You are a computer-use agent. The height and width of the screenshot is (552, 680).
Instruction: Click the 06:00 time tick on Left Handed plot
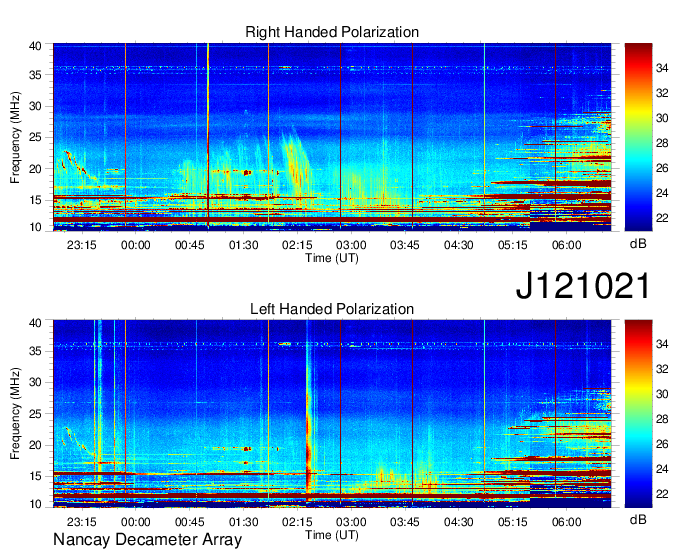(566, 522)
